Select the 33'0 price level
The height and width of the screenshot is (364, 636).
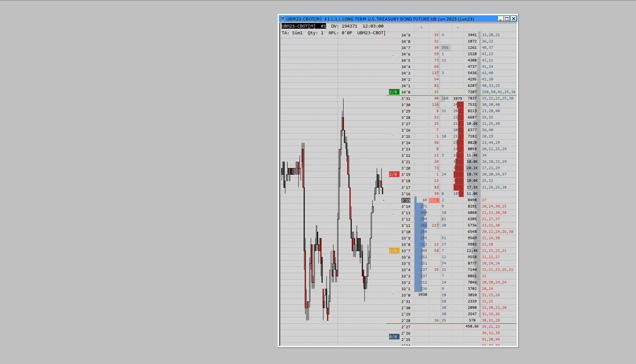pos(406,295)
